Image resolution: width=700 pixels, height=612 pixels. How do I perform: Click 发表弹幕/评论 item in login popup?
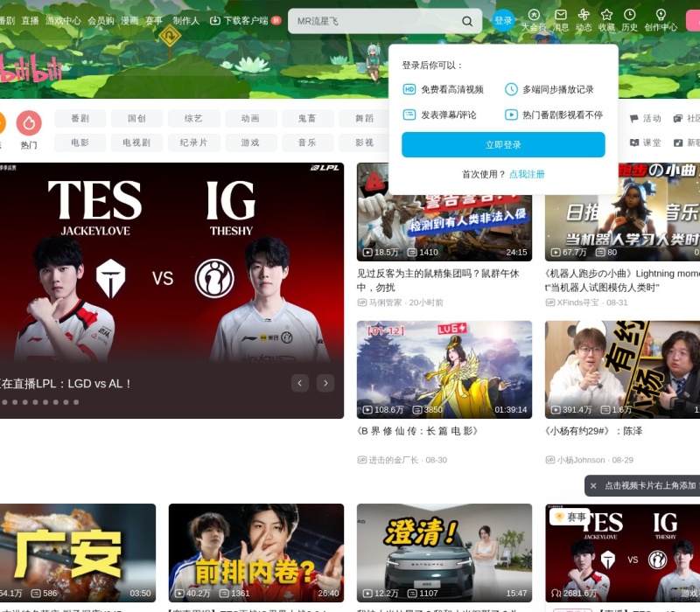tap(440, 115)
